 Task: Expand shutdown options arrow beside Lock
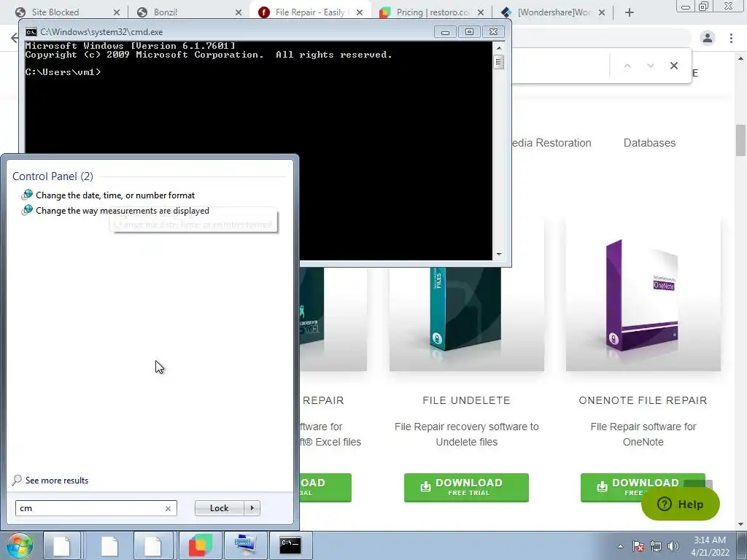point(252,508)
